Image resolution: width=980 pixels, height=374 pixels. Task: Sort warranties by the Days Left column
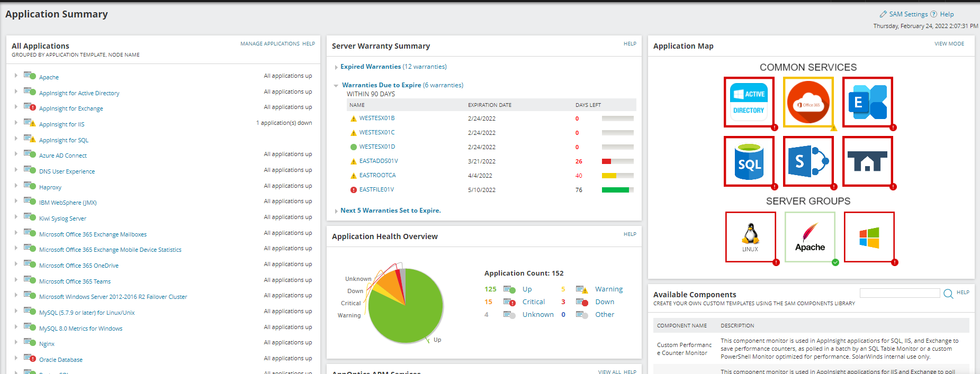588,105
